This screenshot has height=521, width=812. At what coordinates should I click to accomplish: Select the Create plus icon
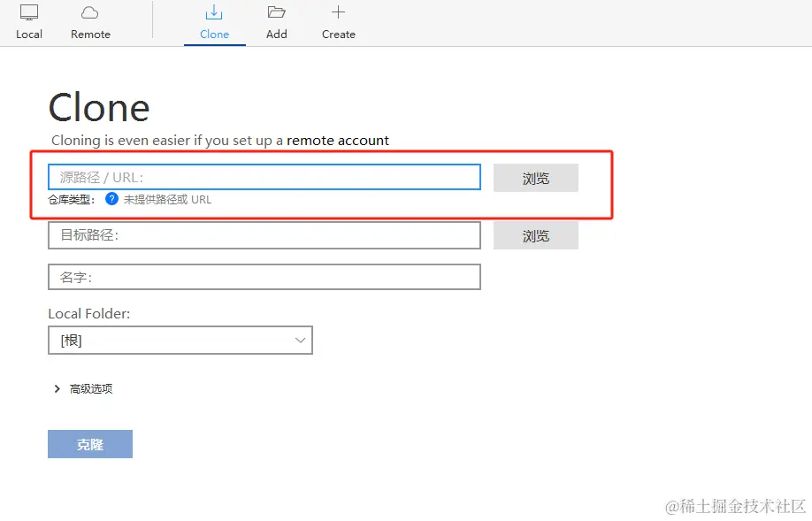click(x=338, y=11)
